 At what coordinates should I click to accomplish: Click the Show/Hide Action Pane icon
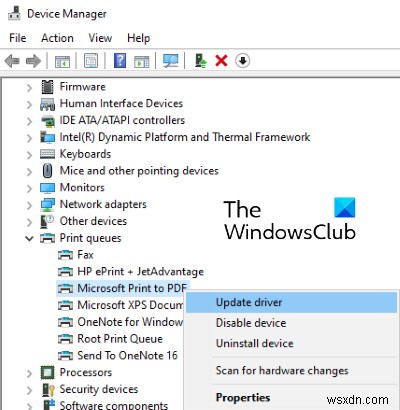pyautogui.click(x=142, y=61)
